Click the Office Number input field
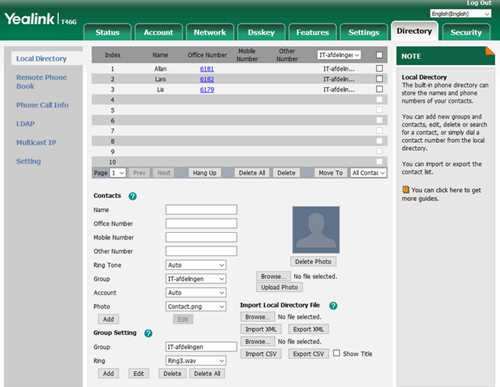The image size is (500, 387). pos(201,223)
